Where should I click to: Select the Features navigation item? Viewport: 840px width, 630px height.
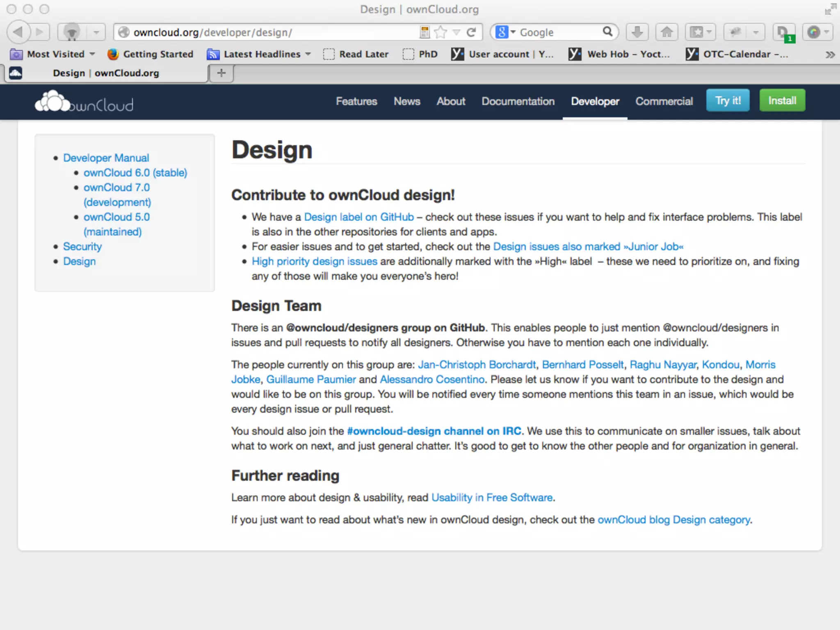point(356,101)
